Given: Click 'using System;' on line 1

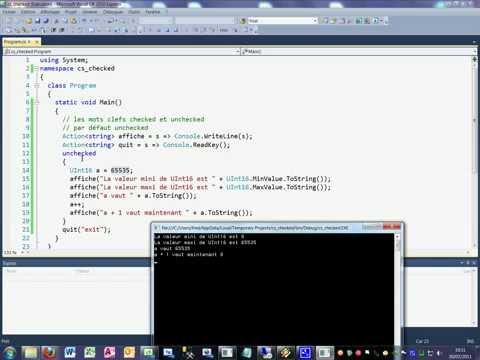Looking at the screenshot, I should click(x=64, y=60).
